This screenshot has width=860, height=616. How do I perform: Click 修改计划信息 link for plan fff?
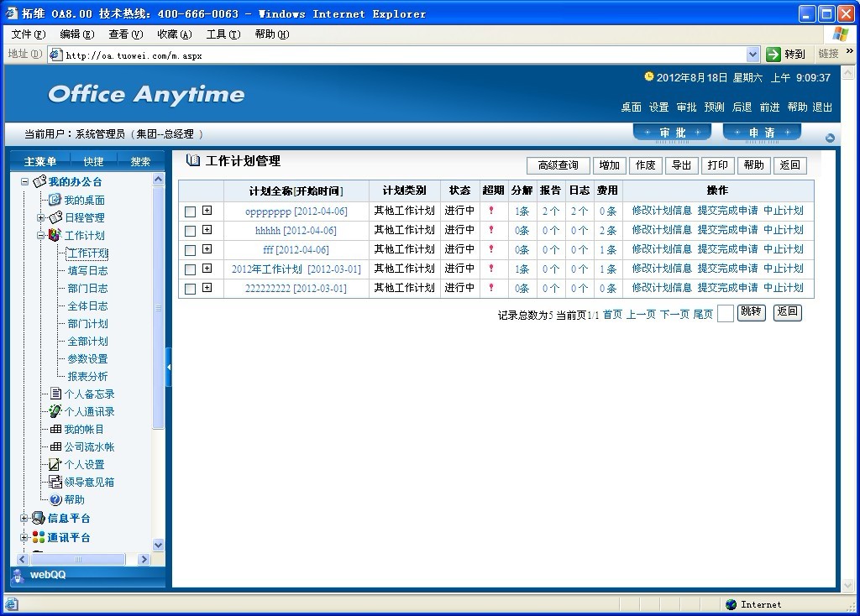(662, 249)
